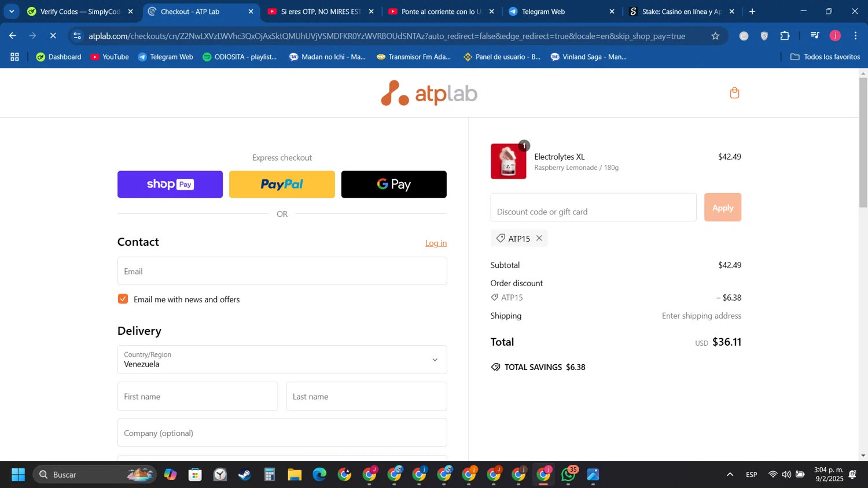Screen dimensions: 868x488
Task: Open the Electrolytes XL product thumbnail
Action: click(x=508, y=161)
